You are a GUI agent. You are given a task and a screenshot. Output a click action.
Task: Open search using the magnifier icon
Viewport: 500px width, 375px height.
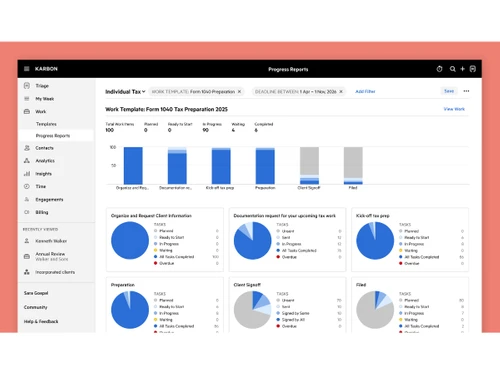click(x=452, y=69)
